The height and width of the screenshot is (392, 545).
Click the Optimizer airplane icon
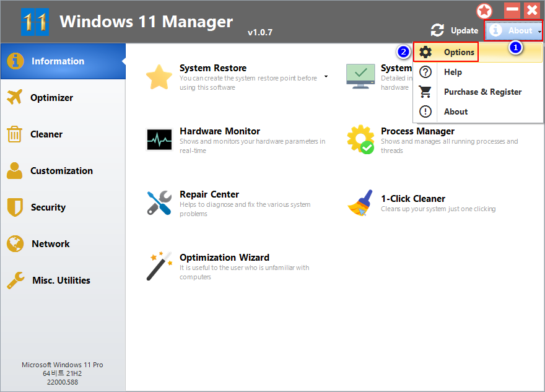pos(15,97)
